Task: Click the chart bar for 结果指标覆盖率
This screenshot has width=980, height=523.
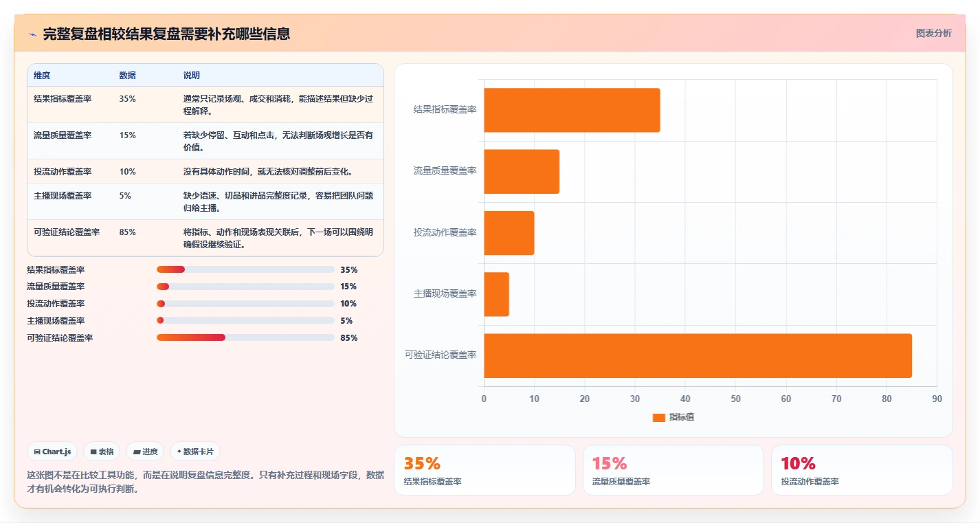Action: 572,110
